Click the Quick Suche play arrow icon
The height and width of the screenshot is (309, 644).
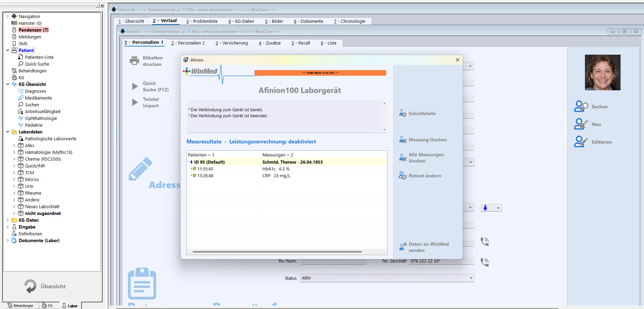[x=135, y=86]
